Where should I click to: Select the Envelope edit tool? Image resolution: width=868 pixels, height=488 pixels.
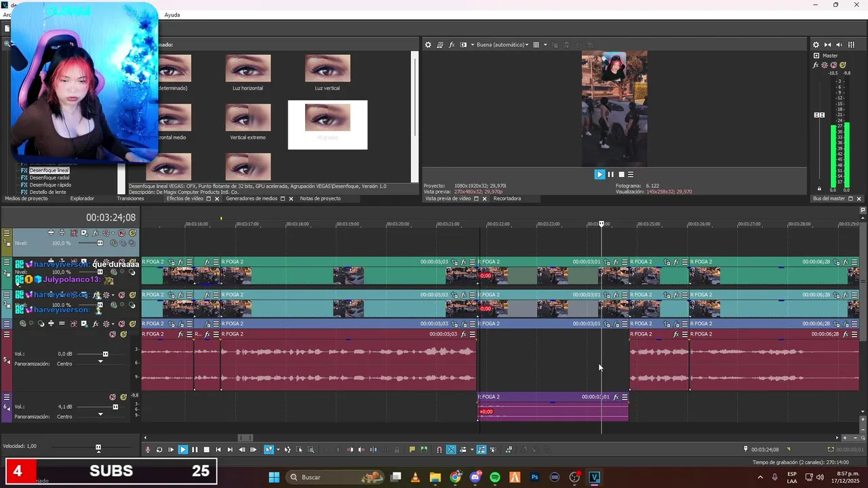288,449
